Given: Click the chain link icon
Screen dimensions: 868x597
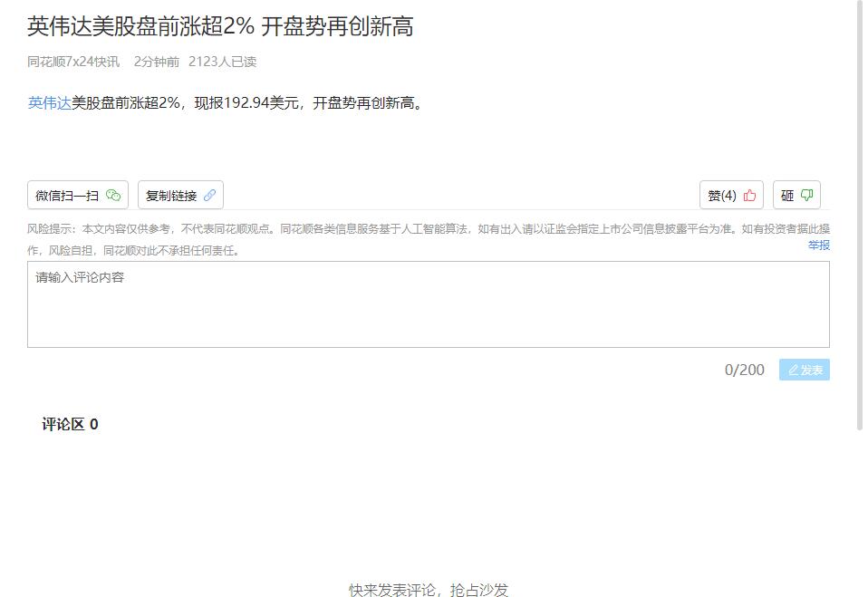Looking at the screenshot, I should [210, 196].
